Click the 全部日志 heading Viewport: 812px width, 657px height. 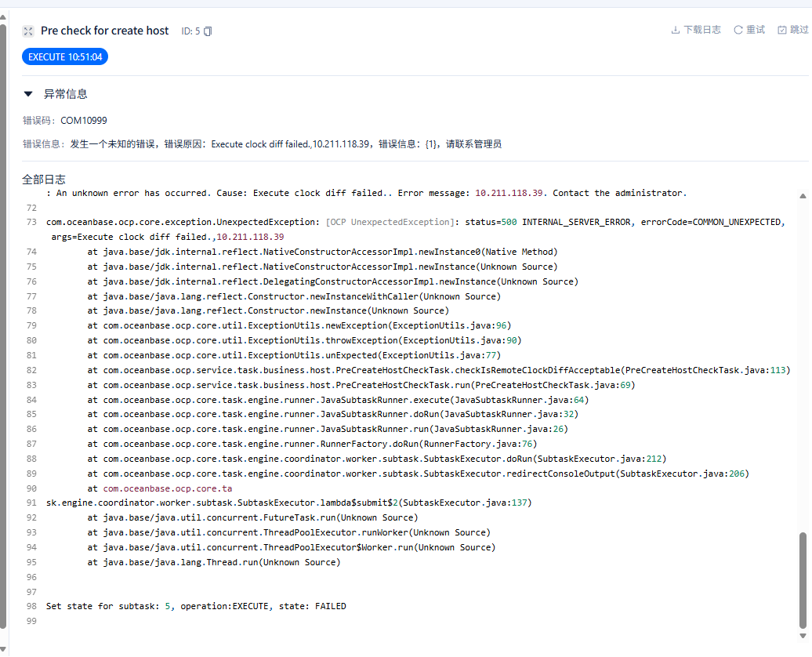(x=44, y=180)
